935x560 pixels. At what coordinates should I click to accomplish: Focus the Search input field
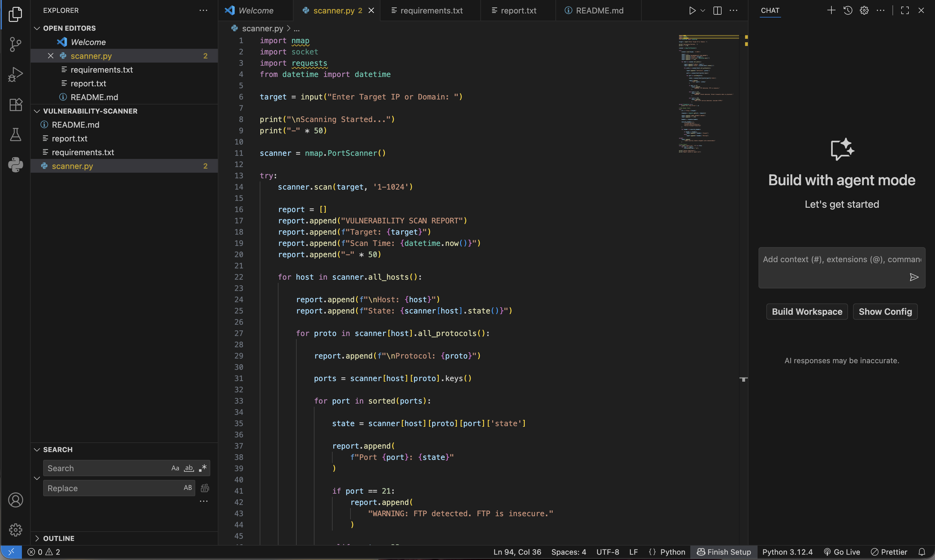tap(107, 468)
